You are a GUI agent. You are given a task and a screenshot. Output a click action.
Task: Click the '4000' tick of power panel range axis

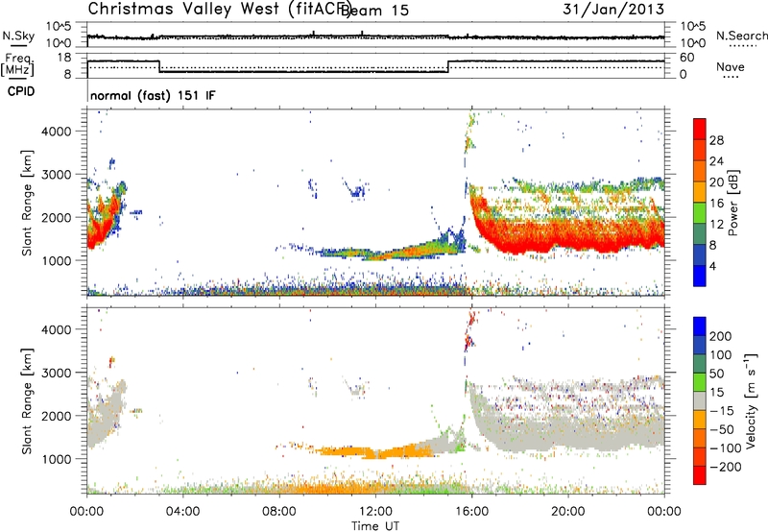(x=57, y=132)
